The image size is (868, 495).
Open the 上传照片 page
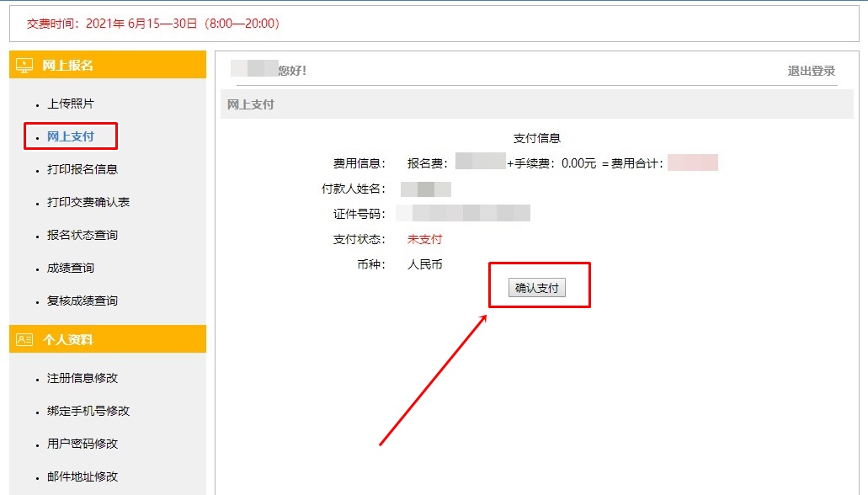pyautogui.click(x=70, y=104)
